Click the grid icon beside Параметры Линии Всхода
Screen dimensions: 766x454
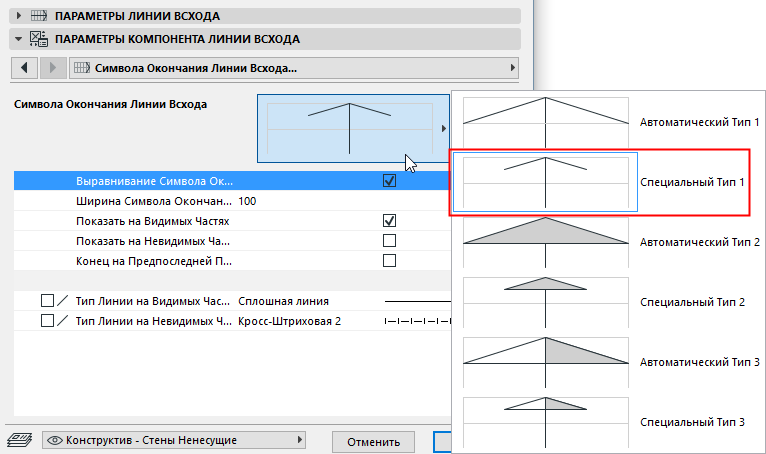click(x=39, y=16)
